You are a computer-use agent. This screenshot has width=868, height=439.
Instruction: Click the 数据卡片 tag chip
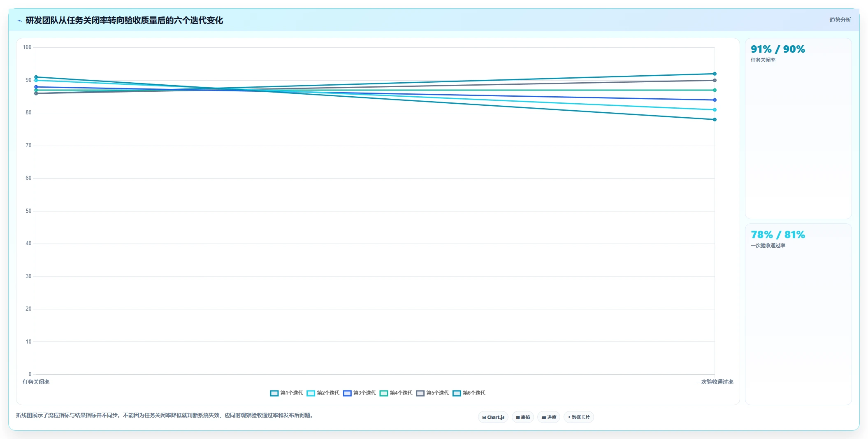[579, 417]
